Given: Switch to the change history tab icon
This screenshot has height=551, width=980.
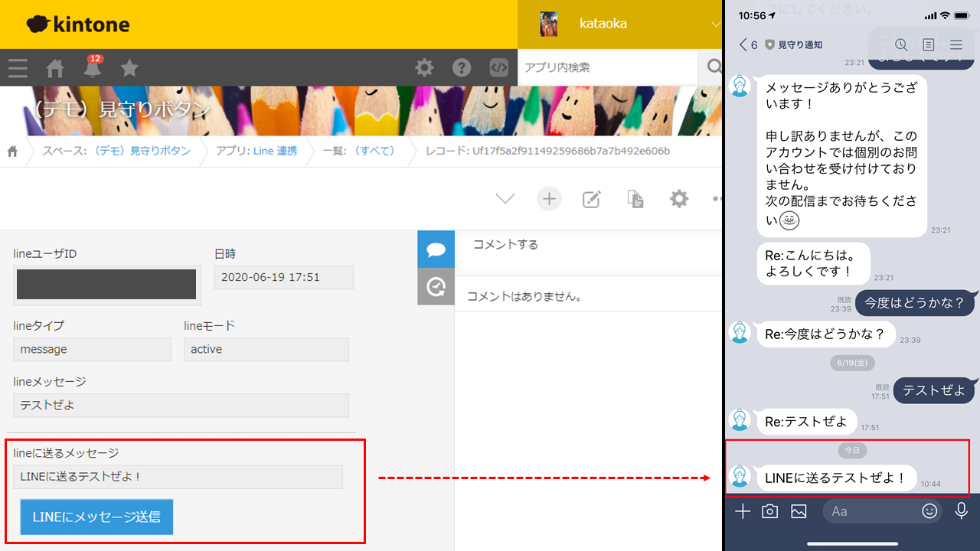Looking at the screenshot, I should tap(436, 287).
